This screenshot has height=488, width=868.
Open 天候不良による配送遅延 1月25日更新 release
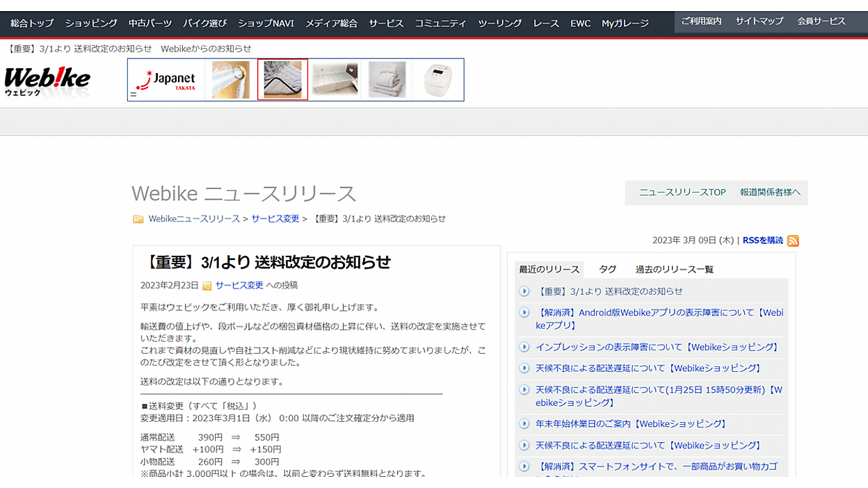(659, 396)
